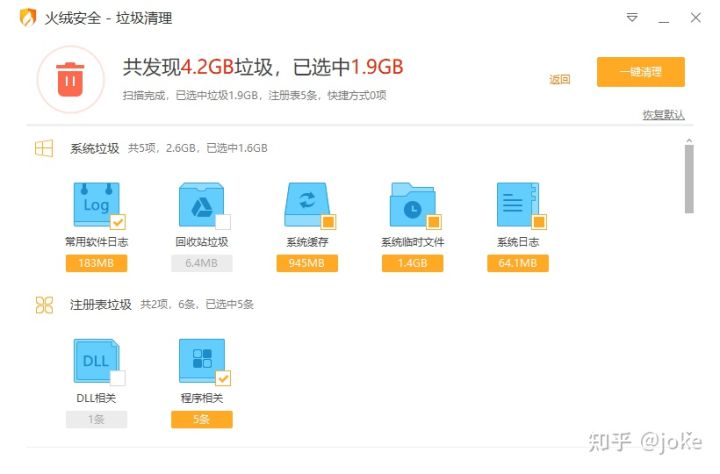
Task: Click the 扫描完成 status line
Action: click(x=254, y=96)
